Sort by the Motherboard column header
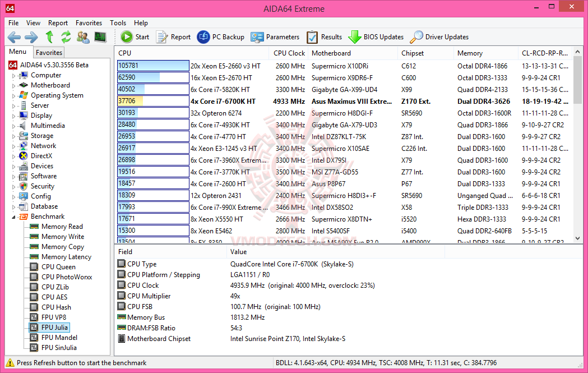The height and width of the screenshot is (373, 588). 353,53
